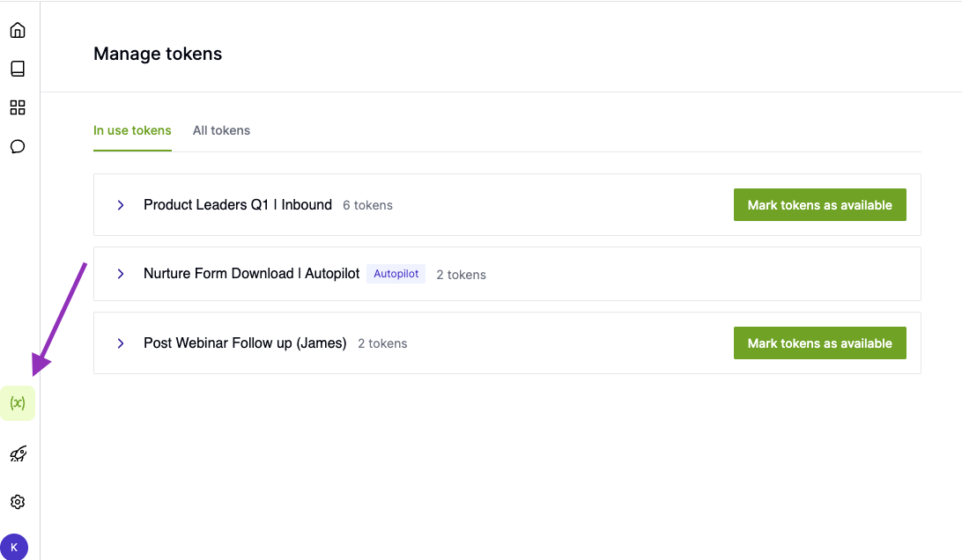This screenshot has height=560, width=962.
Task: Open the rocket launch icon in the sidebar
Action: 17,453
